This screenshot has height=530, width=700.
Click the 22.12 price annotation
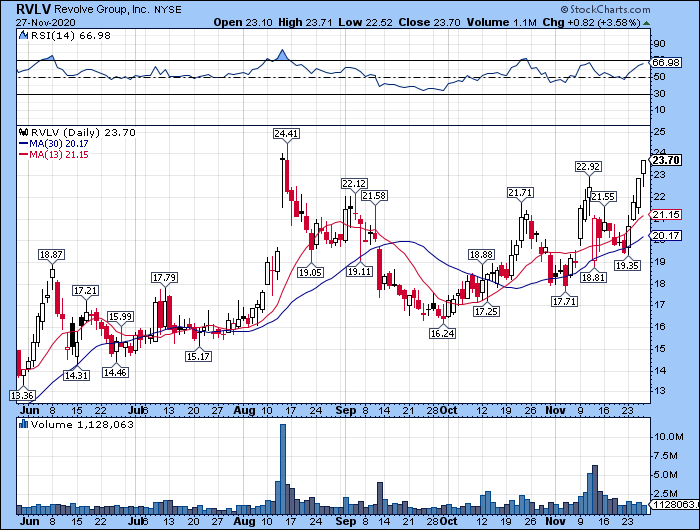coord(354,184)
